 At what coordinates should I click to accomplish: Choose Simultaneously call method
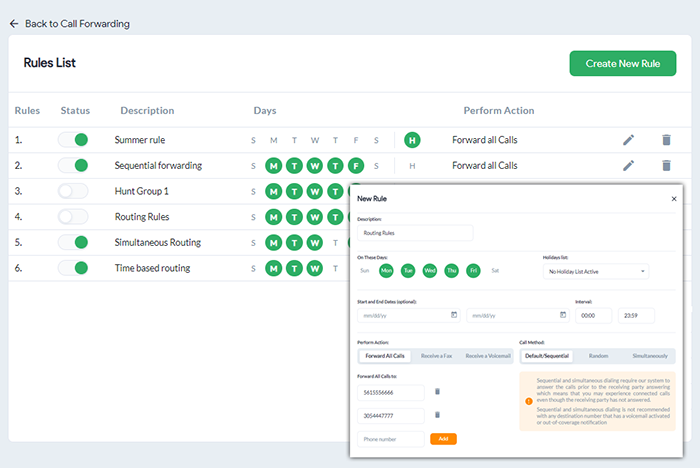tap(650, 356)
